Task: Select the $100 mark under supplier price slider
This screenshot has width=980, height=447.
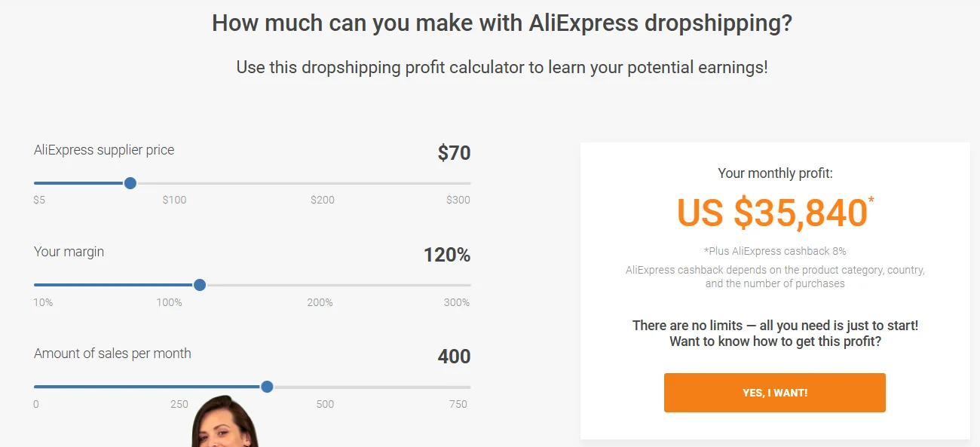Action: pyautogui.click(x=174, y=201)
